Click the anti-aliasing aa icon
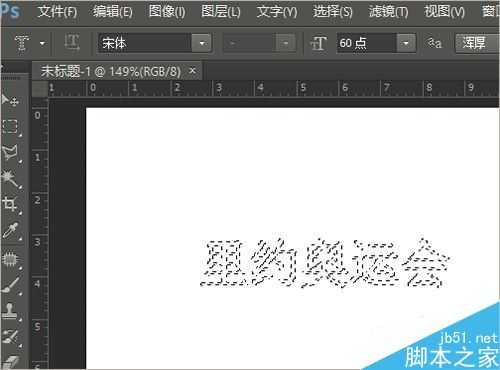 [435, 43]
